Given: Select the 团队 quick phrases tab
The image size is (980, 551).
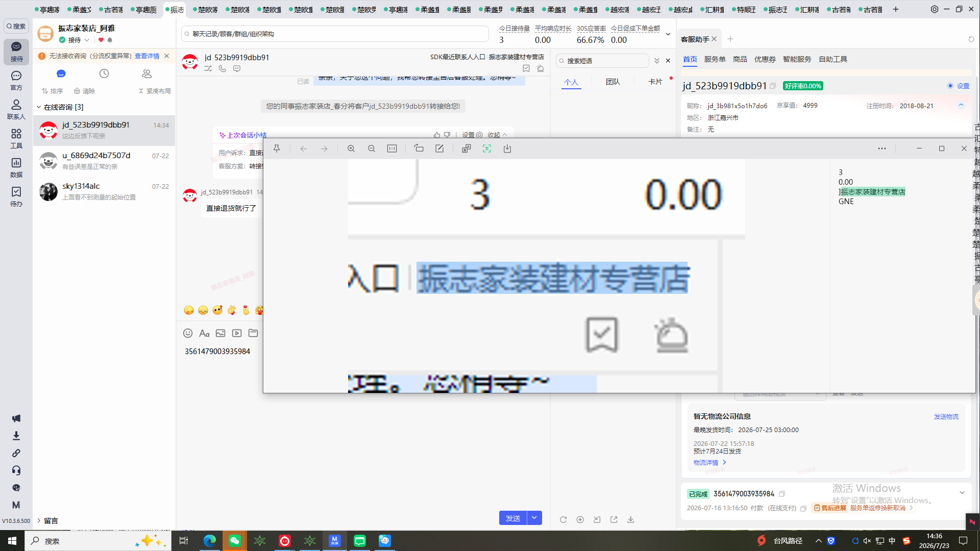Looking at the screenshot, I should (x=613, y=82).
